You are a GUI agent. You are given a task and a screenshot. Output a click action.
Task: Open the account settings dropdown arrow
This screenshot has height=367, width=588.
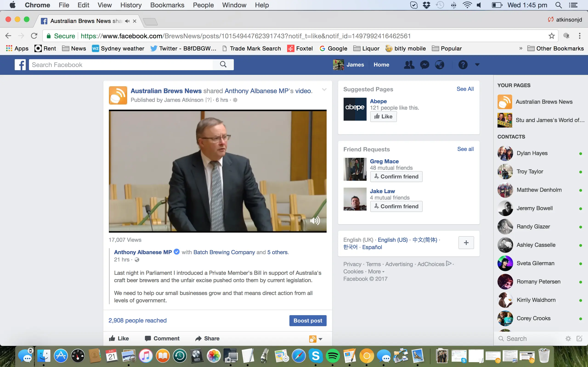477,64
